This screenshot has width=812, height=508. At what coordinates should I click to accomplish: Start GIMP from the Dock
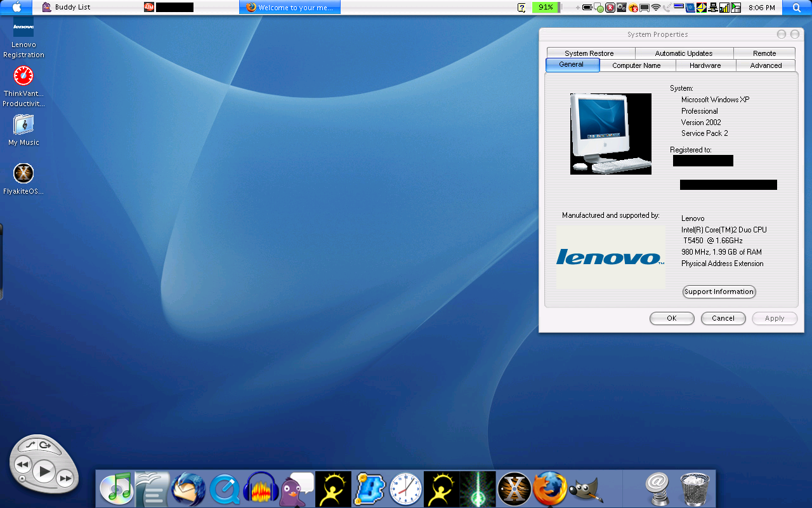(586, 488)
